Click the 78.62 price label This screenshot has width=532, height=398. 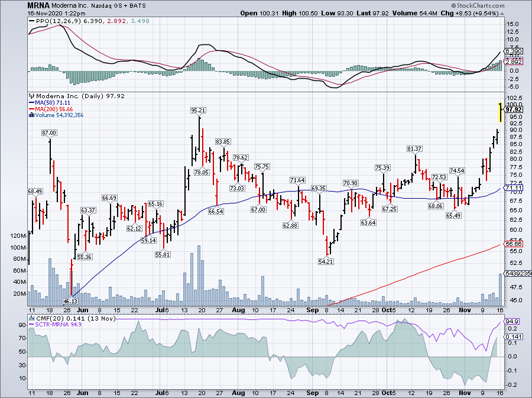[241, 157]
